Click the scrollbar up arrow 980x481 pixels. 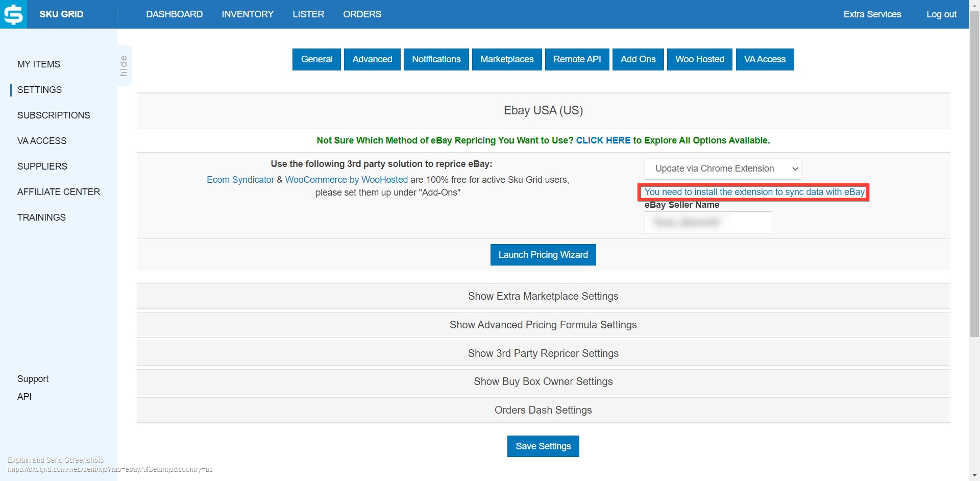coord(975,4)
